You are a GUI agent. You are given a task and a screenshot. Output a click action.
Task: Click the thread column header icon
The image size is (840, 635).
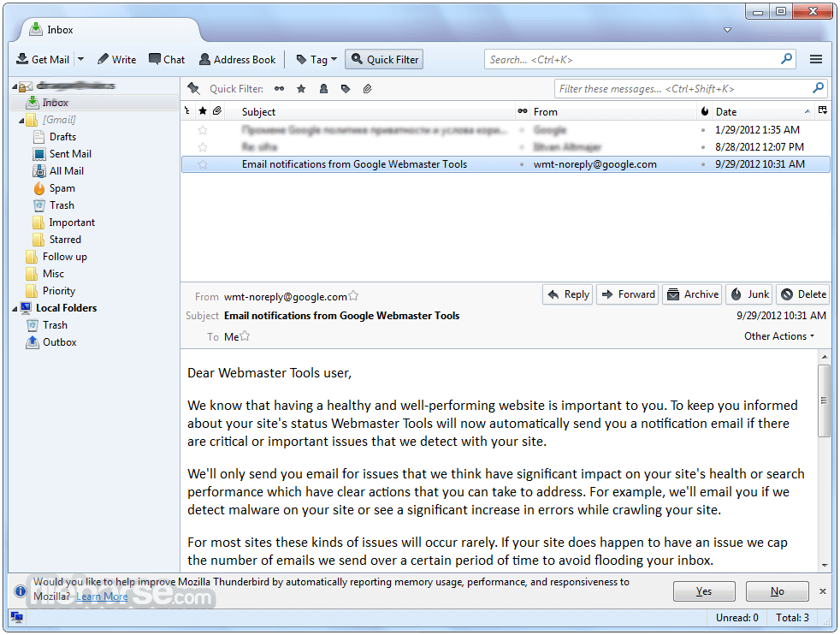187,111
